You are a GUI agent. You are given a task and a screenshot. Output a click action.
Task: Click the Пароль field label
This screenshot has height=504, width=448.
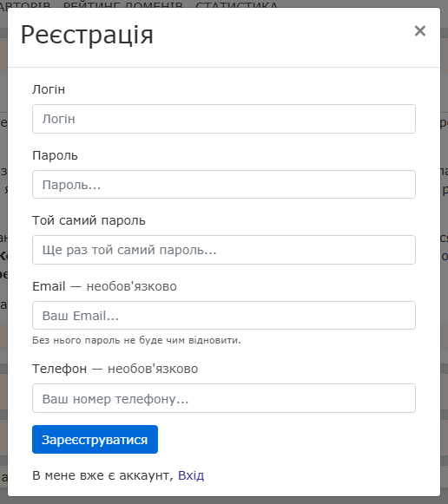click(55, 155)
